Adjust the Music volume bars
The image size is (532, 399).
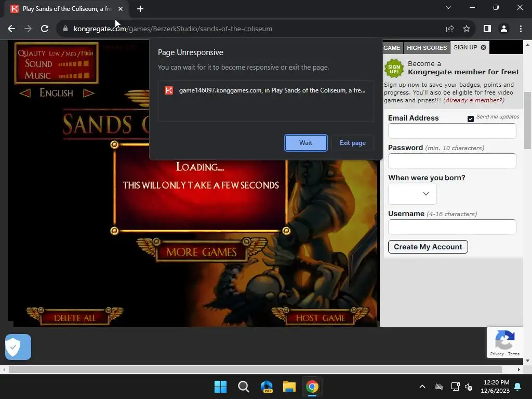coord(74,76)
